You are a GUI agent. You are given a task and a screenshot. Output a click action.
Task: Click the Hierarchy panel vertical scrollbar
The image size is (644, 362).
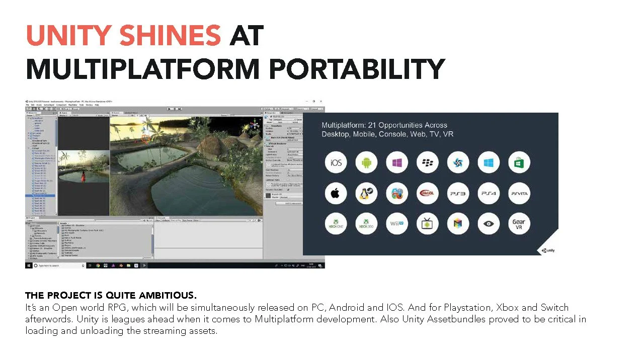coord(56,166)
